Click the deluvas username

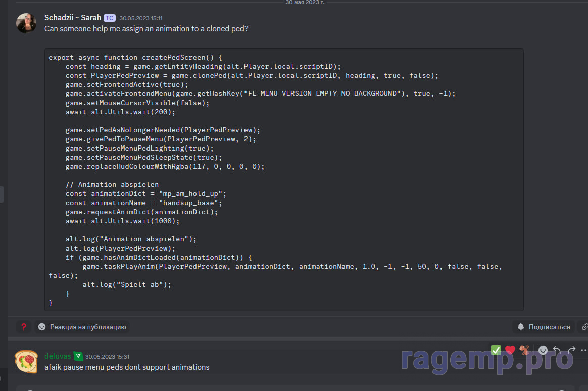coord(58,356)
